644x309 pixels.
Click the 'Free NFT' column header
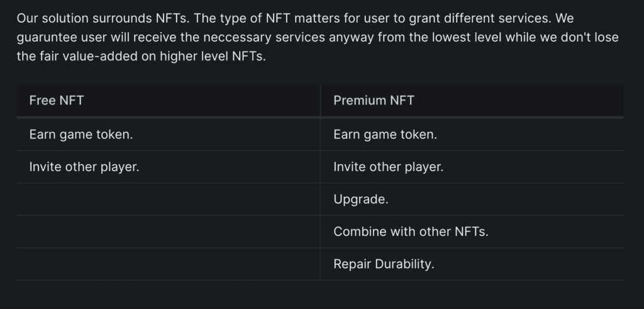tap(57, 101)
